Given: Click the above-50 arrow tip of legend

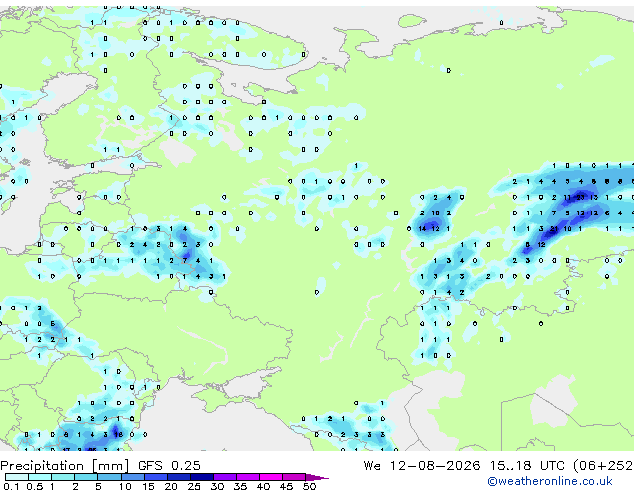Looking at the screenshot, I should [317, 477].
